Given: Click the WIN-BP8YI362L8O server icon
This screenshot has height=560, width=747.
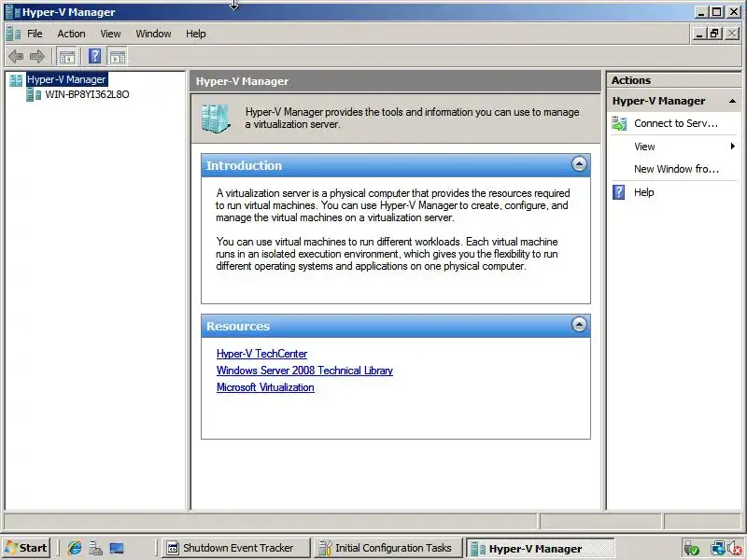Looking at the screenshot, I should (34, 95).
